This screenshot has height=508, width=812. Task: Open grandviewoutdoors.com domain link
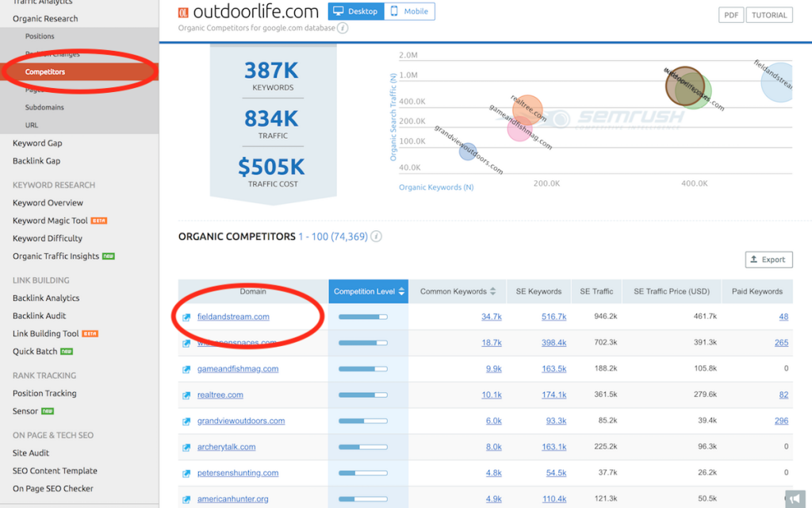coord(241,421)
